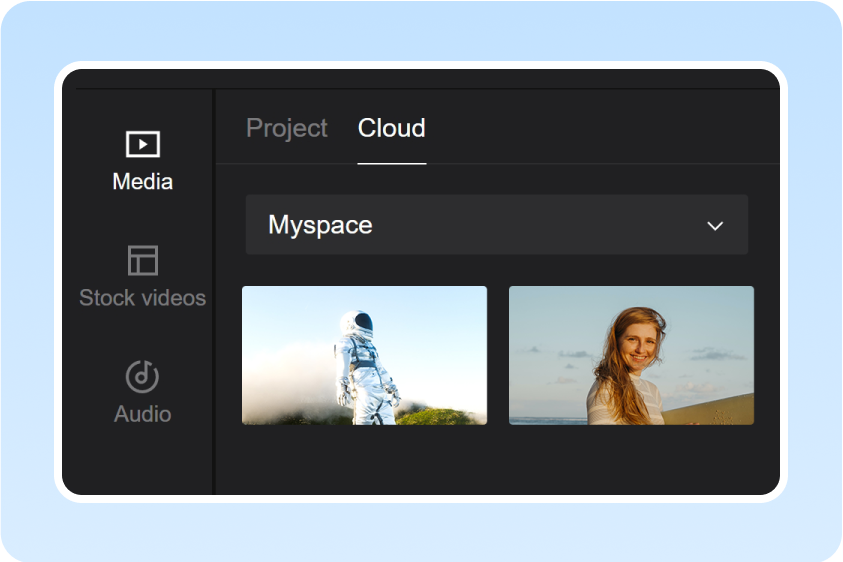Click the Stock videos layout icon
Image resolution: width=843 pixels, height=562 pixels.
tap(143, 260)
